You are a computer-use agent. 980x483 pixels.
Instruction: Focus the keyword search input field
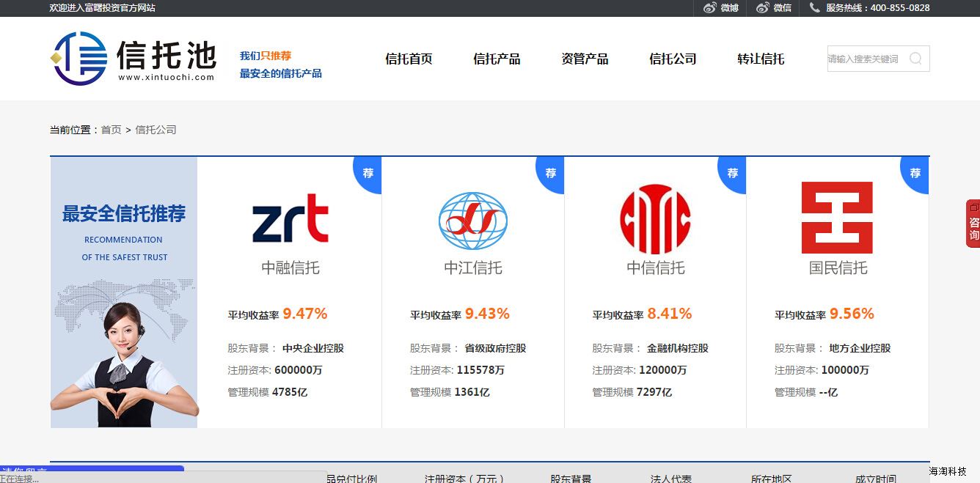click(x=866, y=59)
